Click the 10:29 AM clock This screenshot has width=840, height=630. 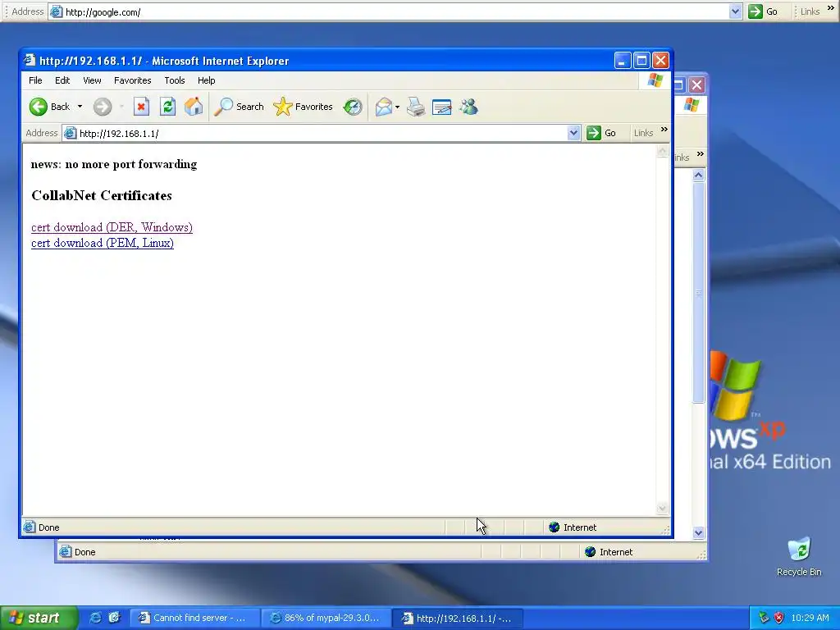pyautogui.click(x=810, y=618)
